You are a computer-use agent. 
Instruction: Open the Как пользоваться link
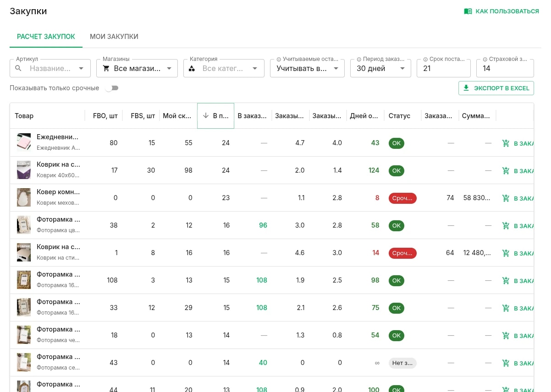click(x=501, y=11)
